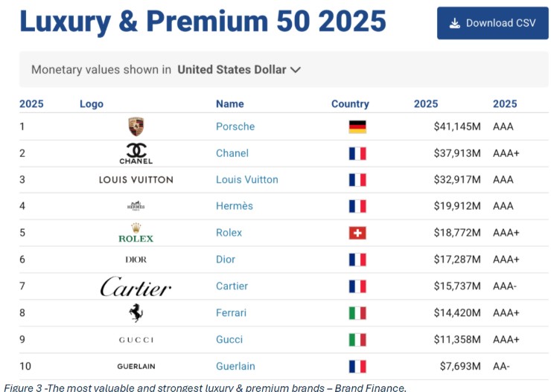This screenshot has height=392, width=551.
Task: Download the CSV file
Action: tap(493, 23)
